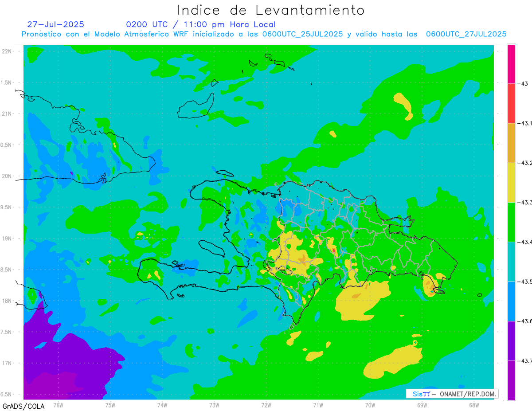Click the pink swatch atop the color legend

(511, 64)
